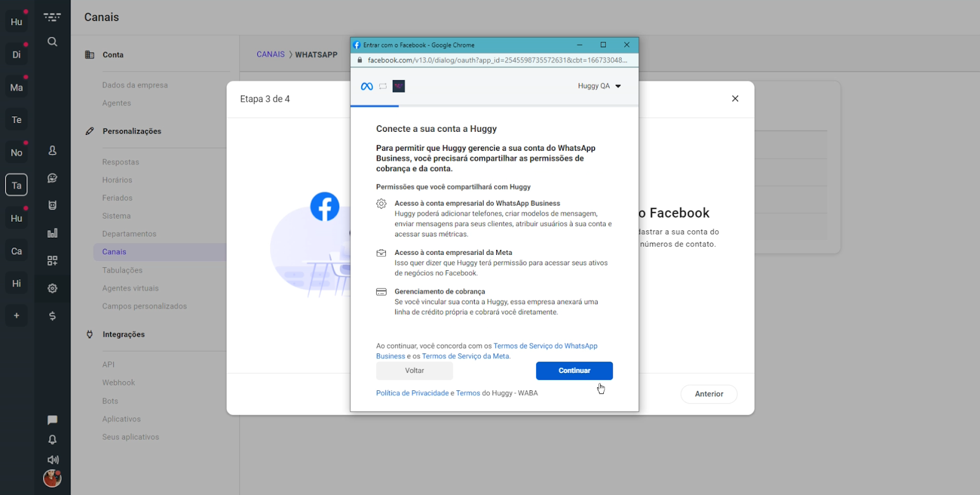Open the Termos do Huggy link
980x495 pixels.
468,393
